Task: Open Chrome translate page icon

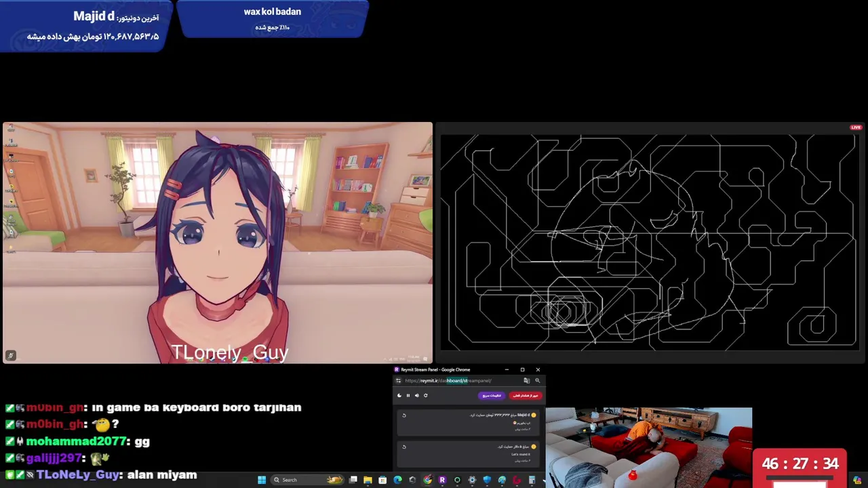Action: [x=527, y=380]
